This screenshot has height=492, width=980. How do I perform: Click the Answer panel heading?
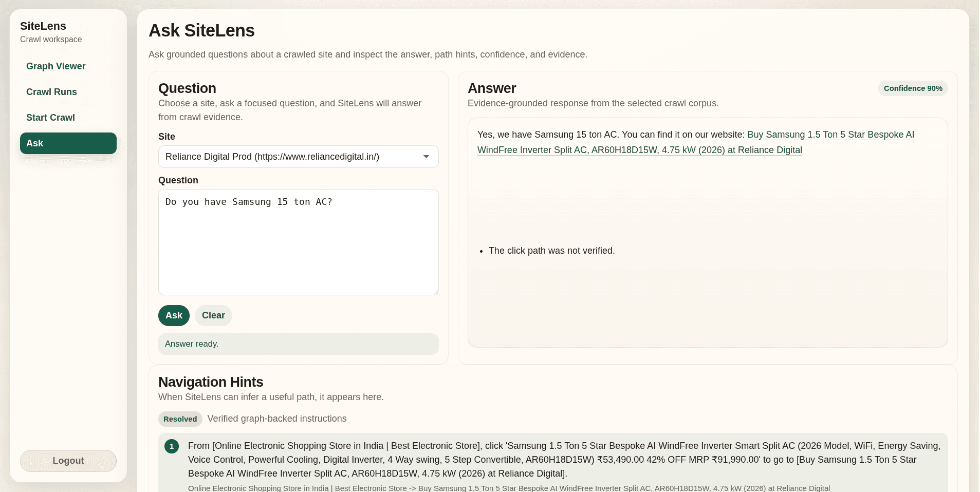pos(492,88)
